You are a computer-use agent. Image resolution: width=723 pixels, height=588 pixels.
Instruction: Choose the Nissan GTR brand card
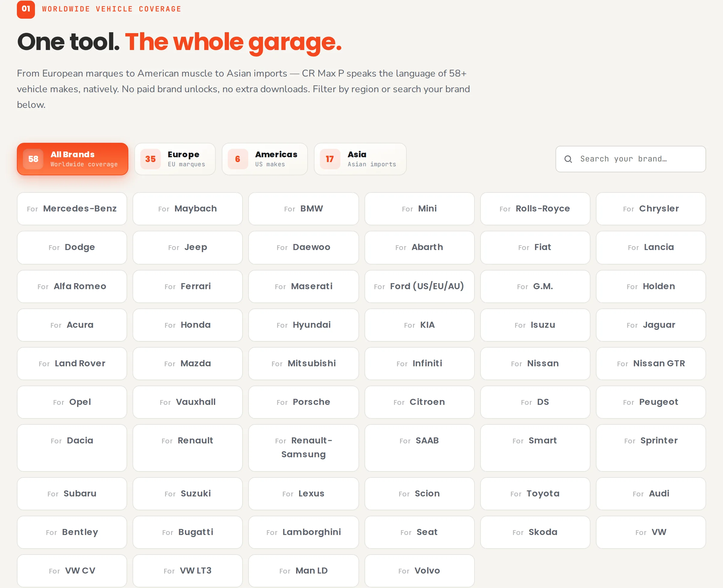tap(651, 364)
